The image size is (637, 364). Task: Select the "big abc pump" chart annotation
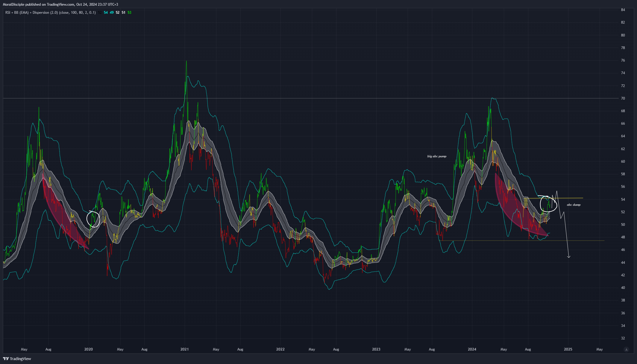pyautogui.click(x=437, y=156)
